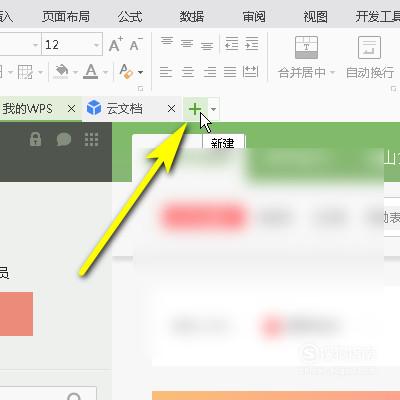Viewport: 400px width, 400px height.
Task: Click the green plus new tab button
Action: pyautogui.click(x=195, y=109)
